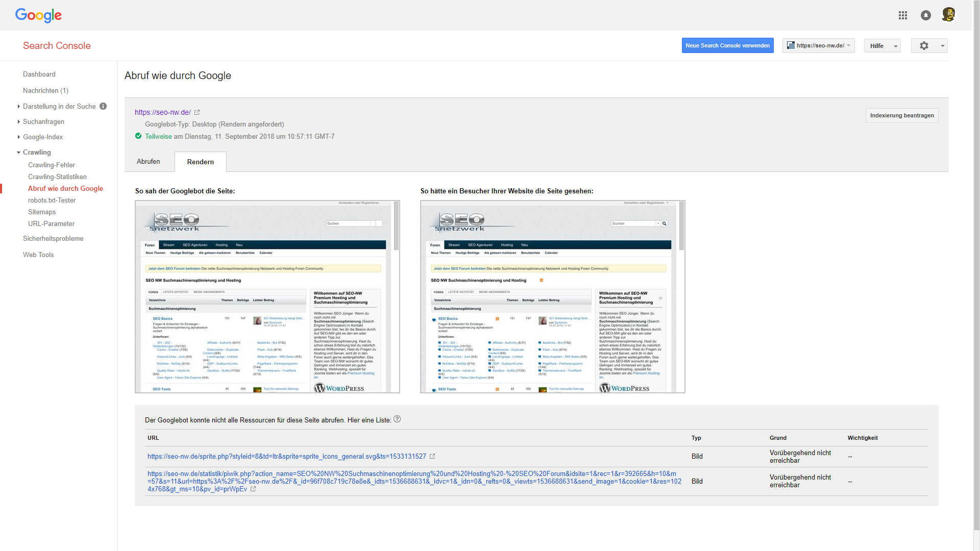
Task: Click the help question mark icon beside resource list
Action: 397,419
